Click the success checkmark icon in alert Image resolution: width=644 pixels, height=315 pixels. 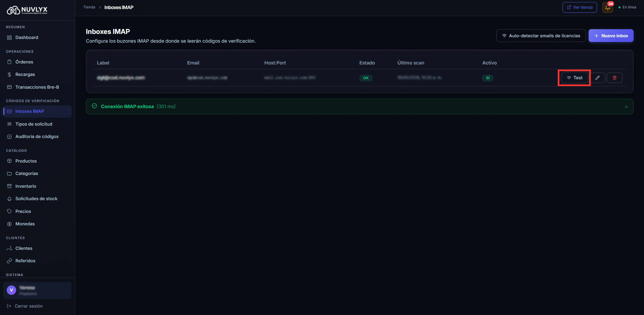(94, 106)
